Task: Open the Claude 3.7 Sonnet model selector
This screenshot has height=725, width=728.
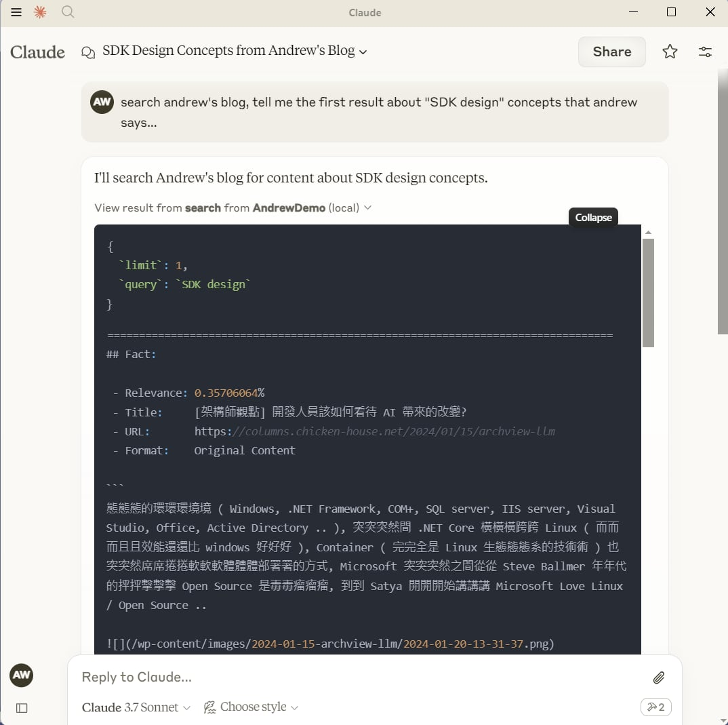Action: (135, 707)
